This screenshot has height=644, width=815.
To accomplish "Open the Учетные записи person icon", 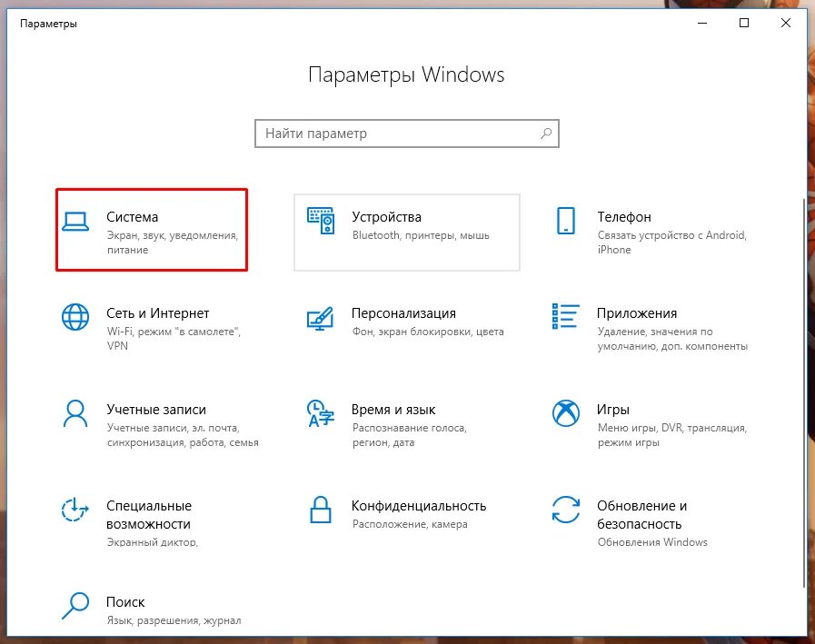I will (75, 413).
